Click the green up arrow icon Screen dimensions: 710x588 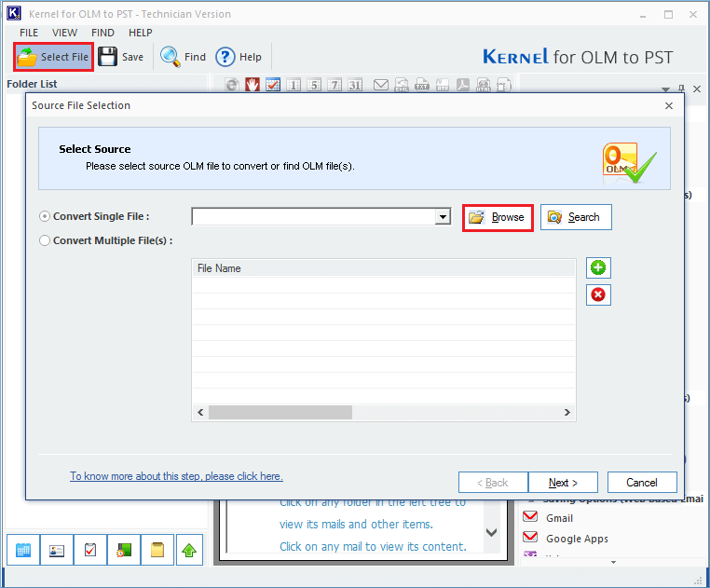pos(189,550)
